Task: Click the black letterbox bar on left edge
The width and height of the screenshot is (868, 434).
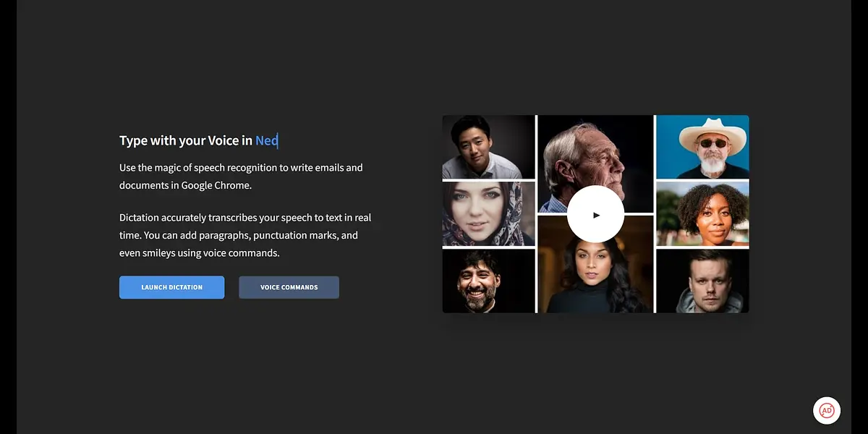Action: pyautogui.click(x=8, y=217)
